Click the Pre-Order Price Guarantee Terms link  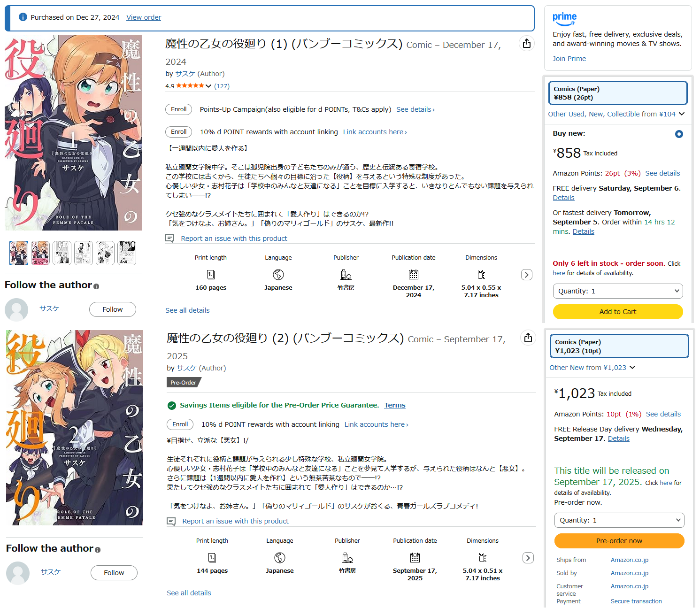[395, 405]
